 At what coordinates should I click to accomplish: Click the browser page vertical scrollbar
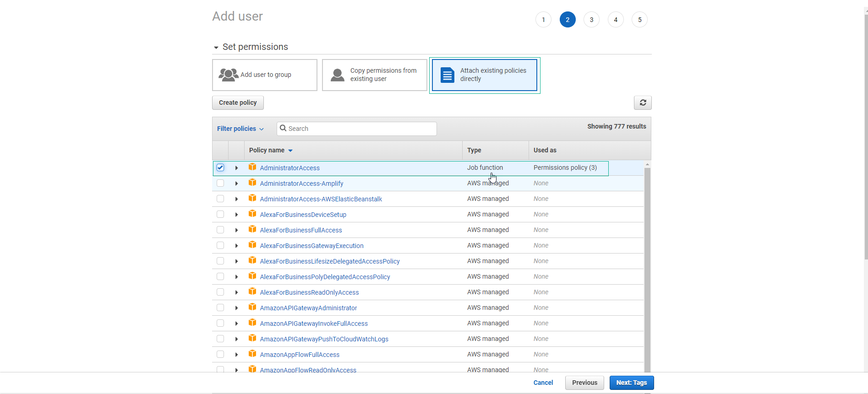point(866,137)
